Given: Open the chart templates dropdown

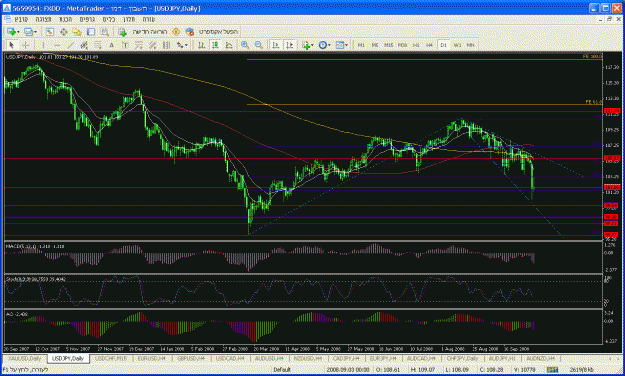Looking at the screenshot, I should click(x=342, y=45).
